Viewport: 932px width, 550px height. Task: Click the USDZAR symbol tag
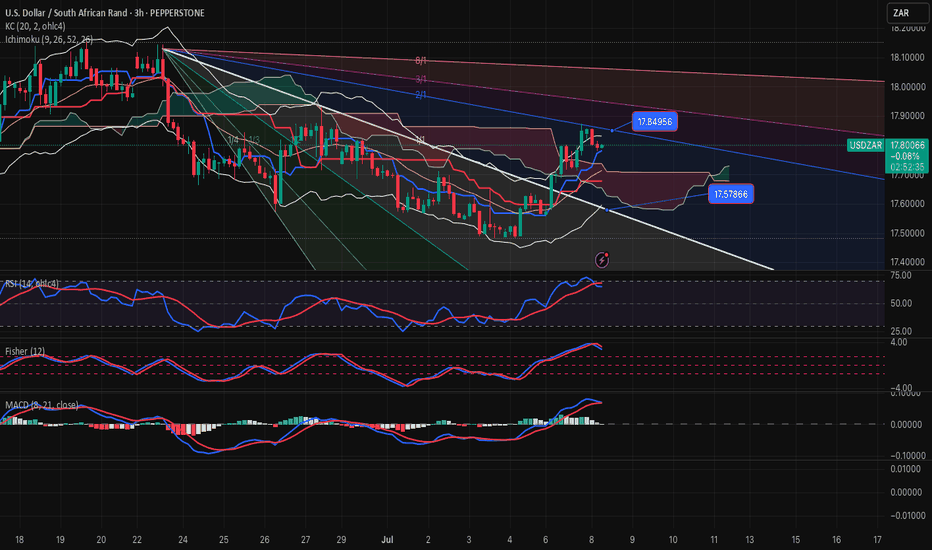(865, 145)
